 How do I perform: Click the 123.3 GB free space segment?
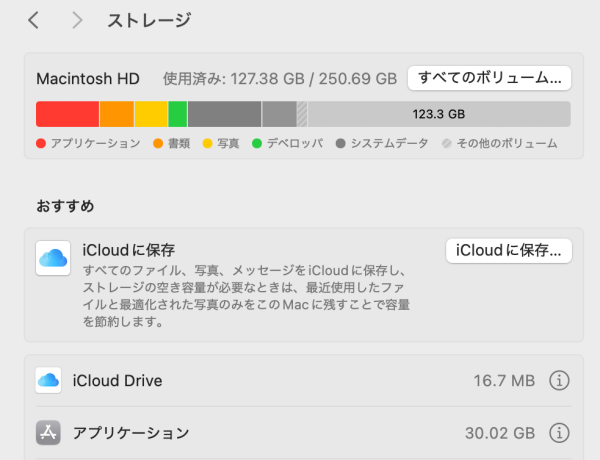tap(439, 114)
